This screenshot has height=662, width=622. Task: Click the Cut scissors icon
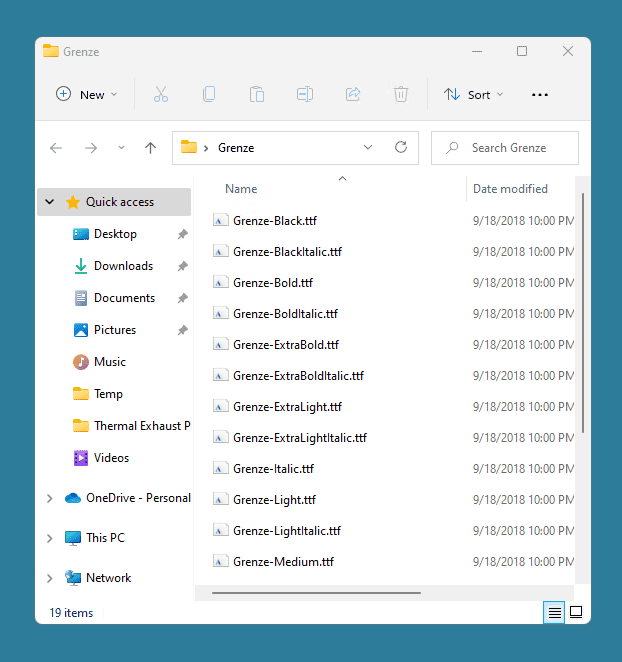tap(161, 94)
